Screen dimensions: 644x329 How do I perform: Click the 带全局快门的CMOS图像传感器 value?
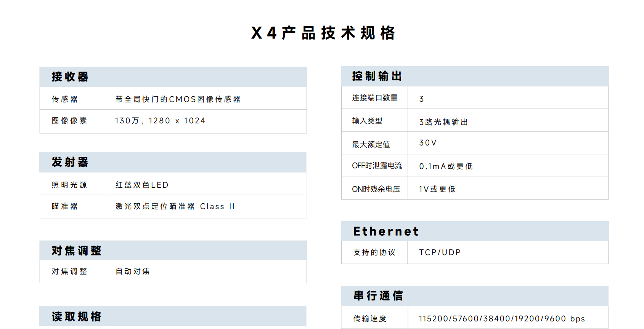point(178,99)
